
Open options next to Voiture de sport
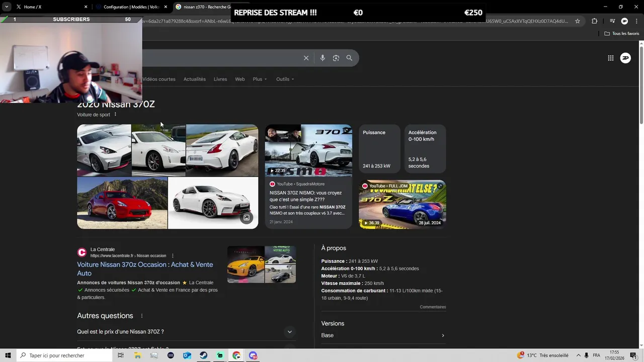115,114
